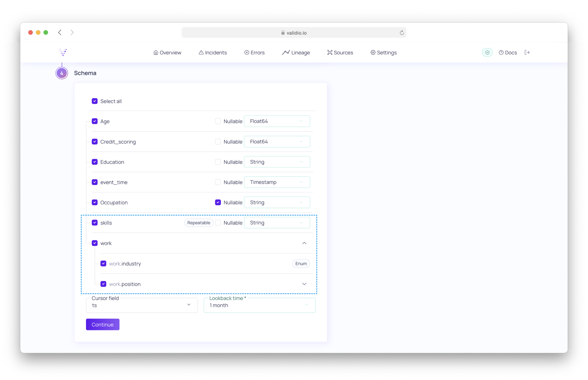Viewport: 588px width, 380px height.
Task: Enable Nullable for Credit_scoring
Action: point(218,142)
